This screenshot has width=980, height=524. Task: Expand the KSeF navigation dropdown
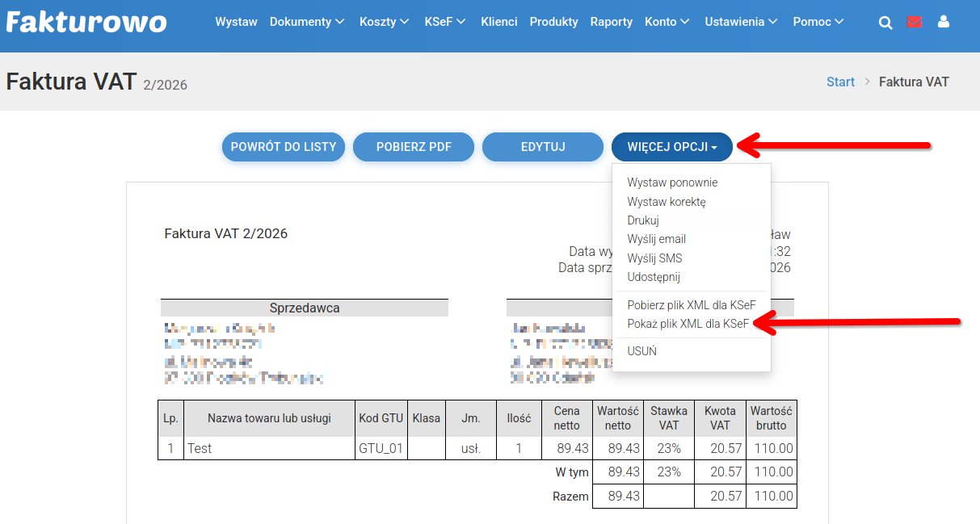445,22
